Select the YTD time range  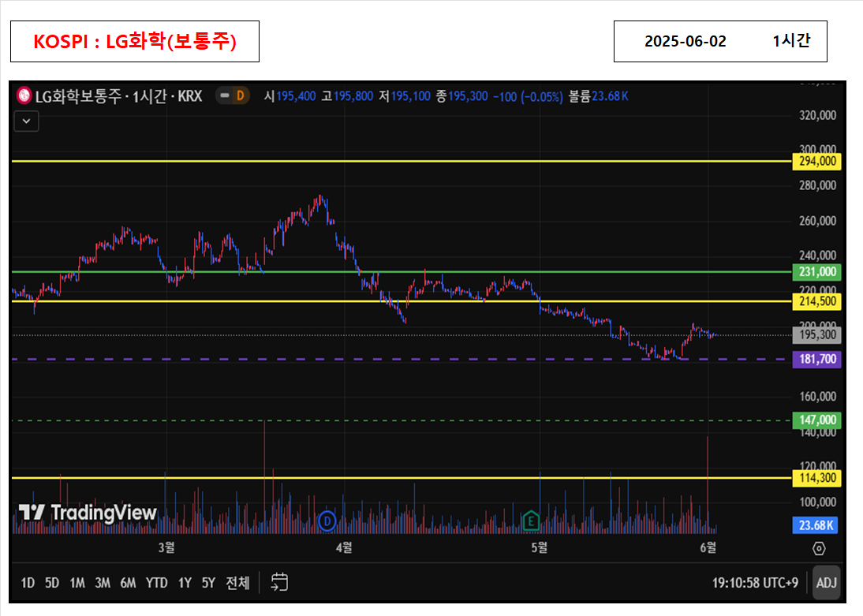tap(156, 582)
